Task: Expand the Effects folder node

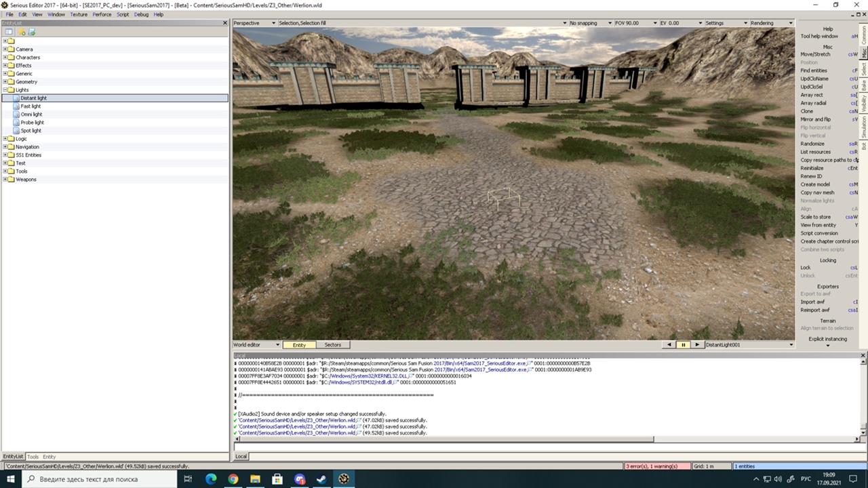Action: pyautogui.click(x=5, y=66)
